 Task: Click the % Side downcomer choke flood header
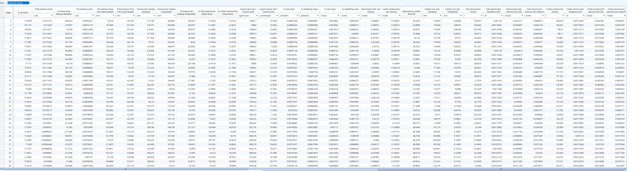[207, 12]
